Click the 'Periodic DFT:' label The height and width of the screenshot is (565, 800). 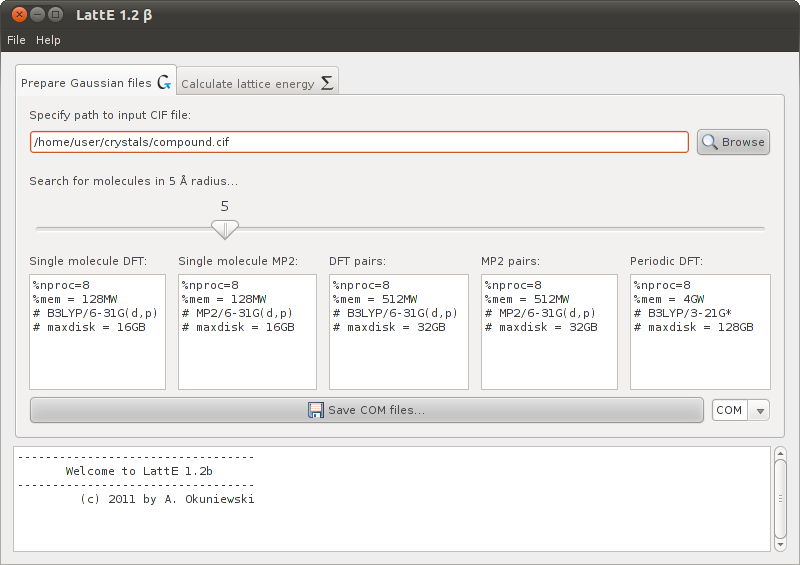(x=666, y=261)
